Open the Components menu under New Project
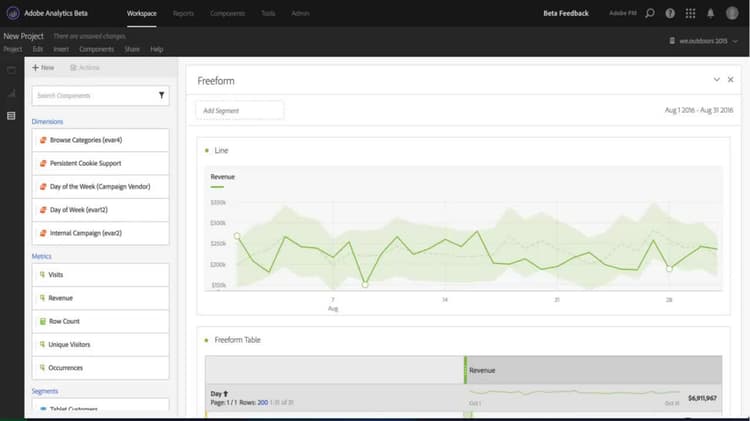Image resolution: width=750 pixels, height=421 pixels. 97,49
